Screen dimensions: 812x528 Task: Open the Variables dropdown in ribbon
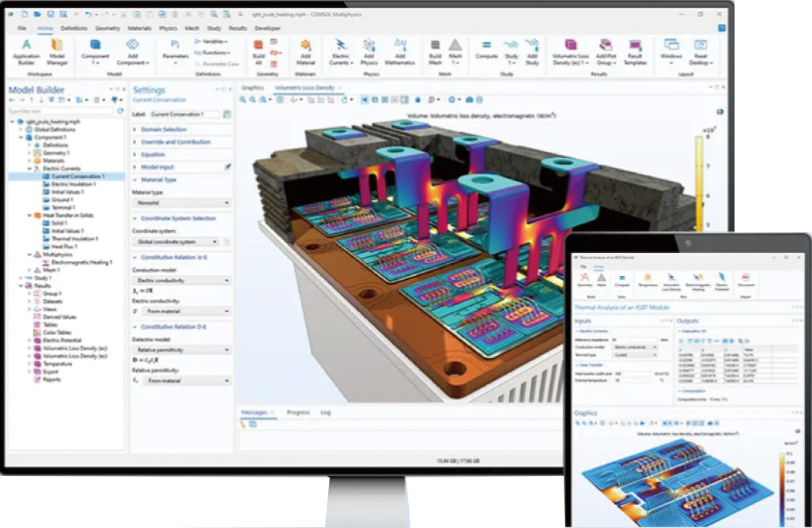pyautogui.click(x=211, y=41)
